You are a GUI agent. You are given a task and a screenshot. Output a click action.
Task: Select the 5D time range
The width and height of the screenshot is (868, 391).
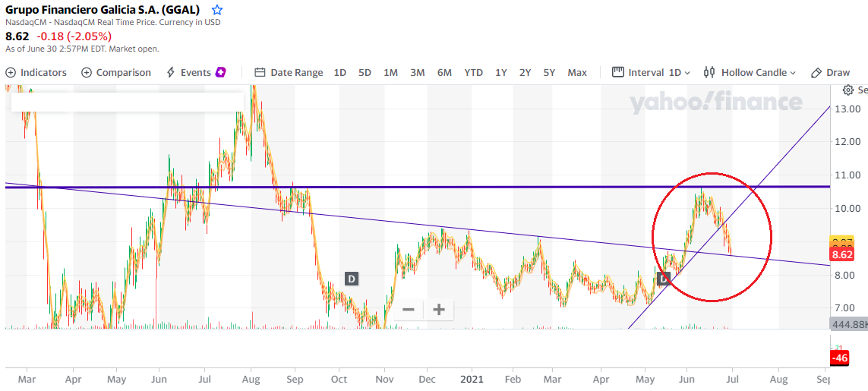[365, 73]
